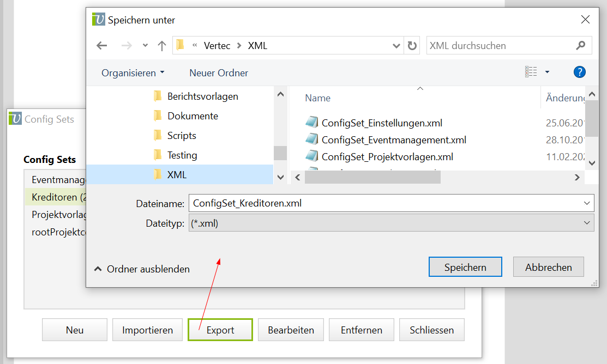
Task: Select the Testing folder in tree
Action: click(x=182, y=155)
